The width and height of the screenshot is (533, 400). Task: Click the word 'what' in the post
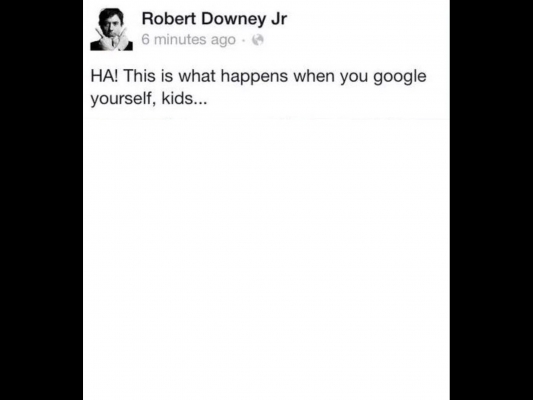[x=197, y=75]
